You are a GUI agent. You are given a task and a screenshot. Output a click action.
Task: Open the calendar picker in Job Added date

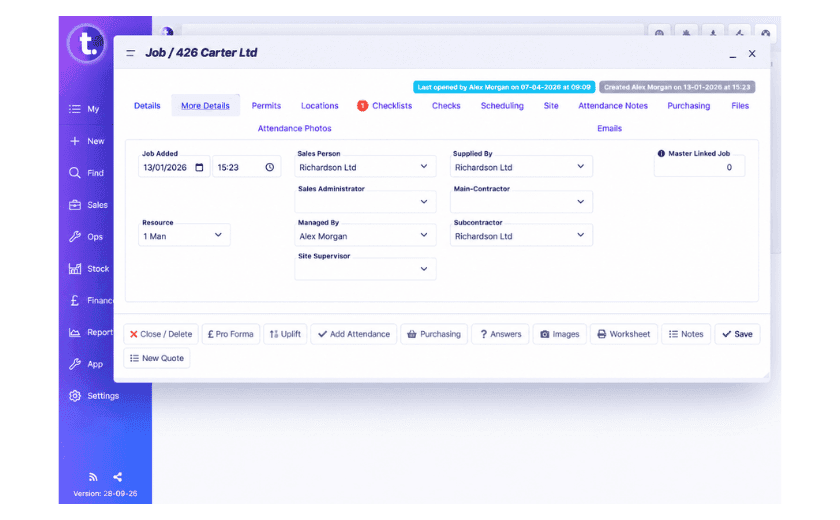click(199, 167)
